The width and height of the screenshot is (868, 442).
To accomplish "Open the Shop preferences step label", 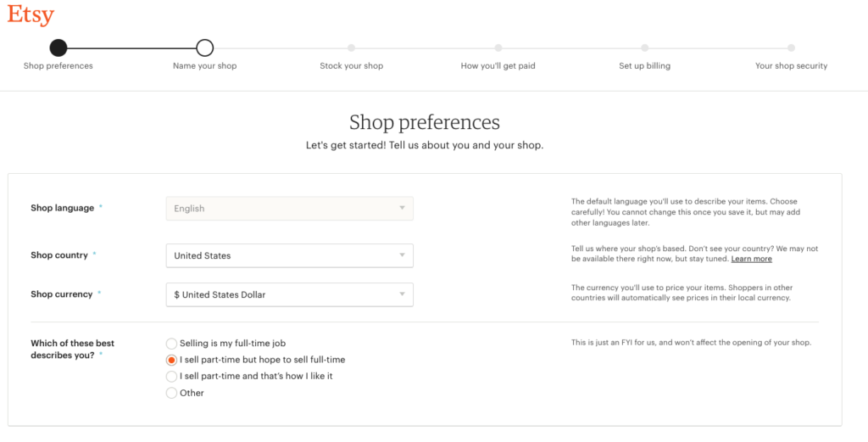I will pyautogui.click(x=58, y=66).
